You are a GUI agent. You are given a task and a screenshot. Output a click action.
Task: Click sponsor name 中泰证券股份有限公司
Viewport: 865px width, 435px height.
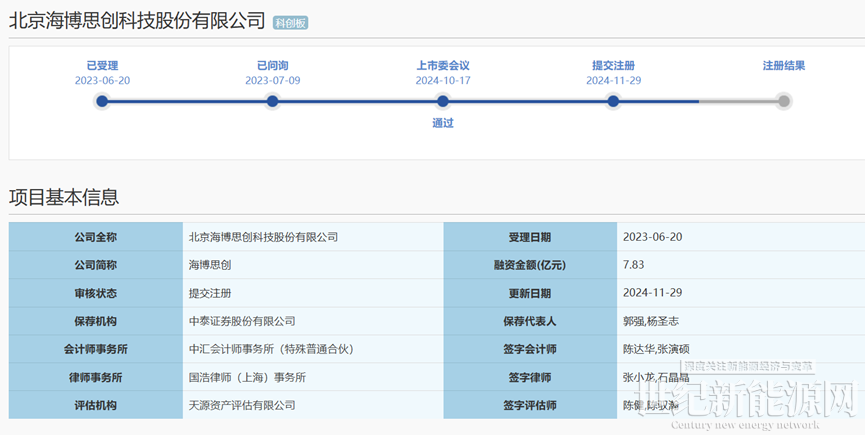coord(242,321)
